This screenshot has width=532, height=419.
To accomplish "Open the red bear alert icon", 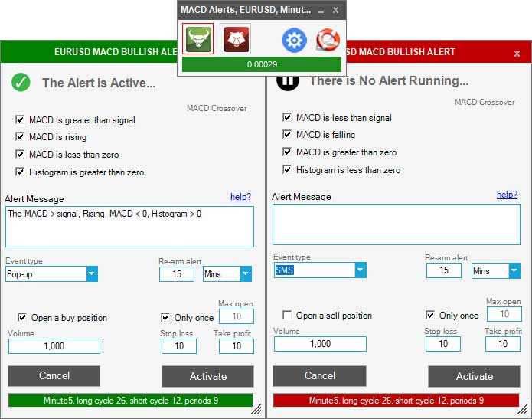I will 236,38.
